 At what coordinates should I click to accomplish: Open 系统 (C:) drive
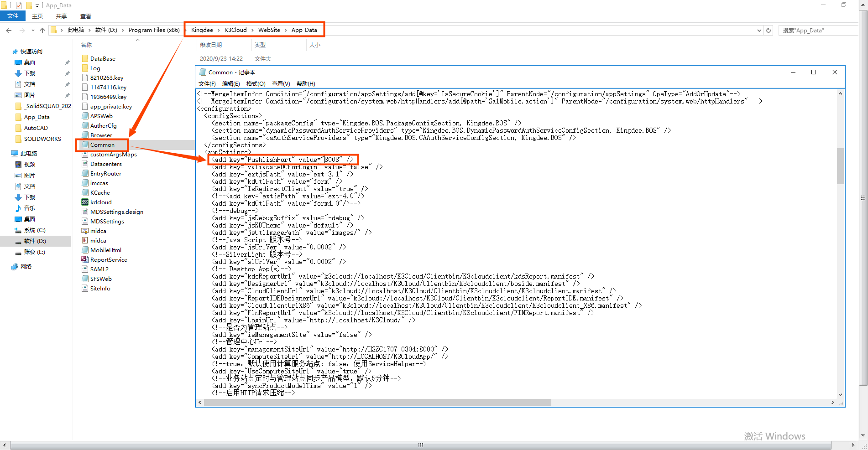click(x=35, y=230)
